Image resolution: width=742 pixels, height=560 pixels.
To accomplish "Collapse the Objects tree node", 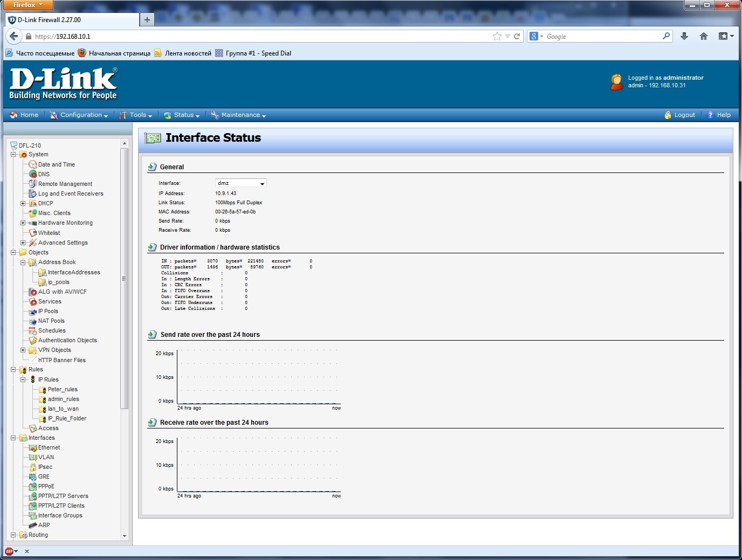I will pos(13,252).
